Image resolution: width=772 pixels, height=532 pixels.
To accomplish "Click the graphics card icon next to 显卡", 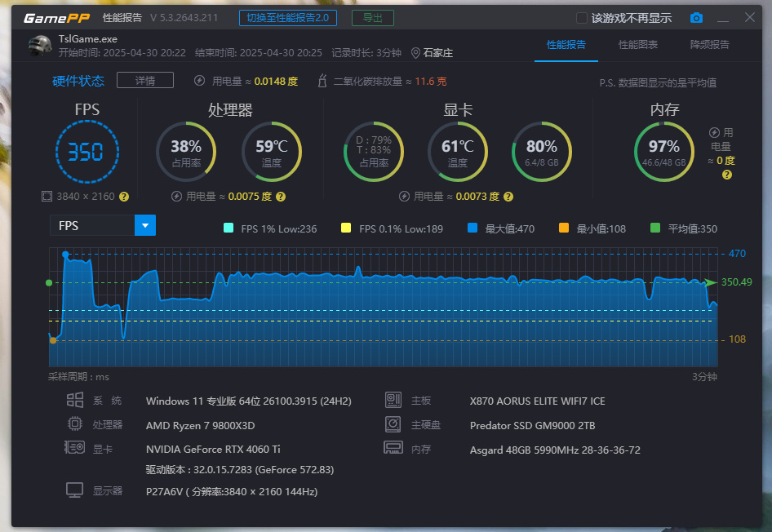I will click(75, 447).
